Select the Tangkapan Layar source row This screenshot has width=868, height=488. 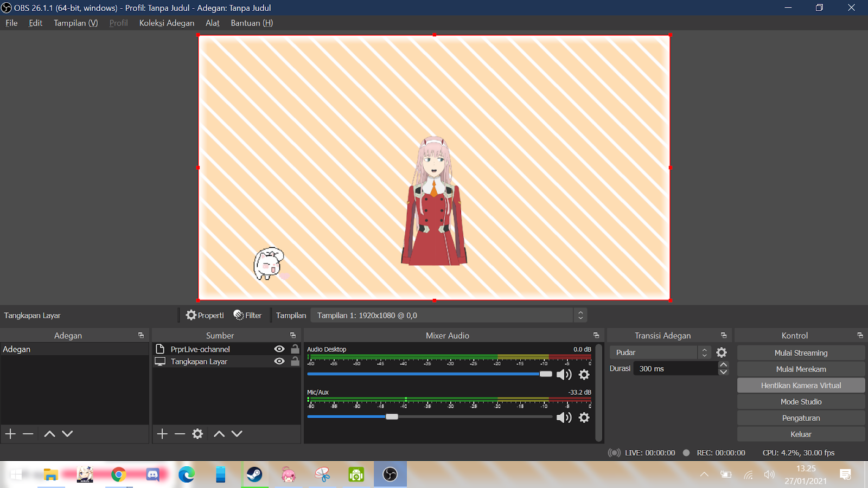point(226,361)
